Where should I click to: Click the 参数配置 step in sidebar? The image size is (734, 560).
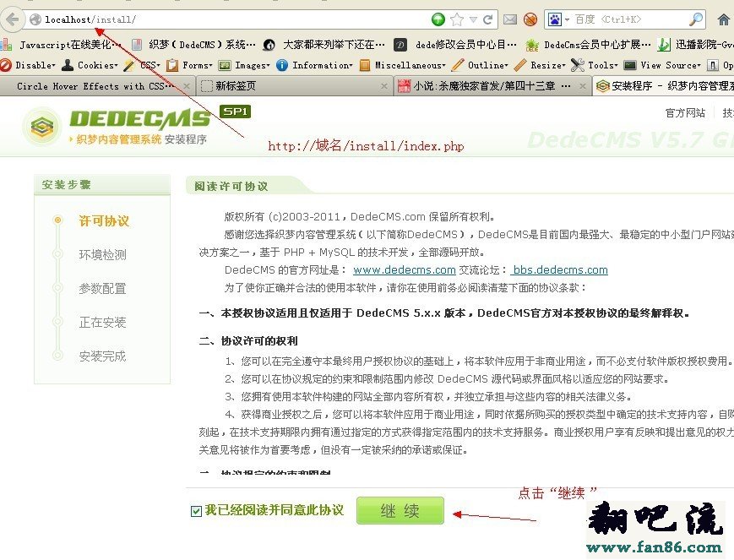pyautogui.click(x=102, y=288)
